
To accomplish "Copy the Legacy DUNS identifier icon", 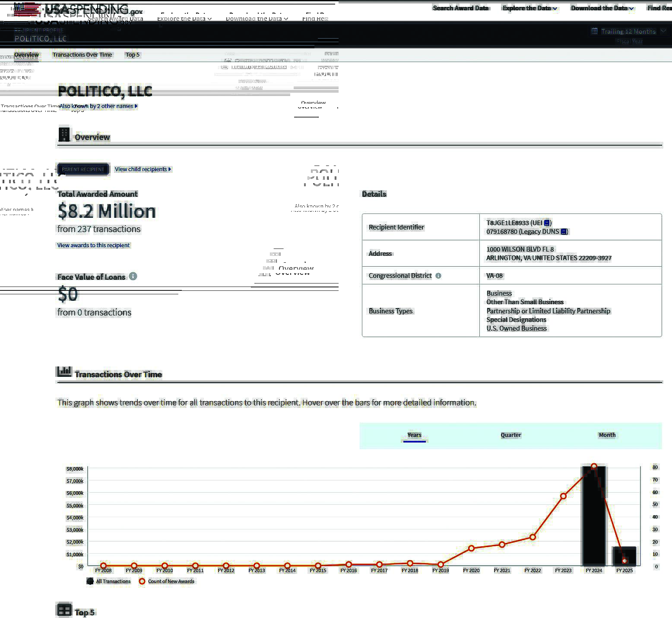I will [x=564, y=232].
